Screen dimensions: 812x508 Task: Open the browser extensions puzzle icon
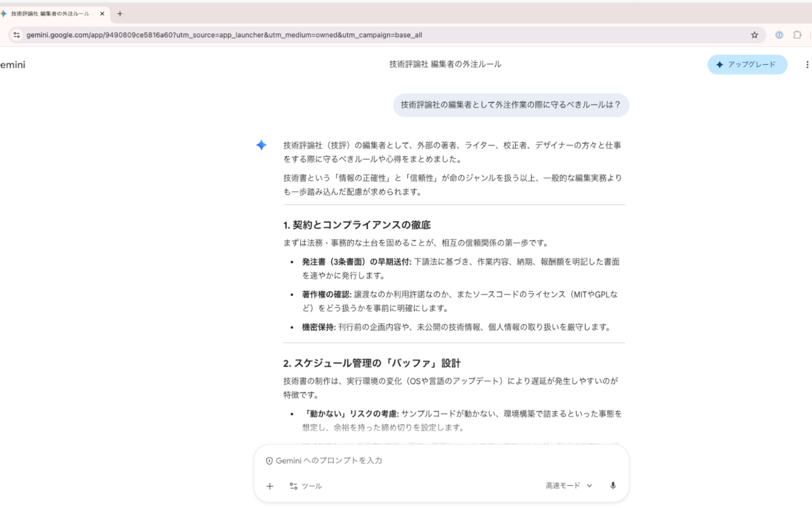[797, 35]
